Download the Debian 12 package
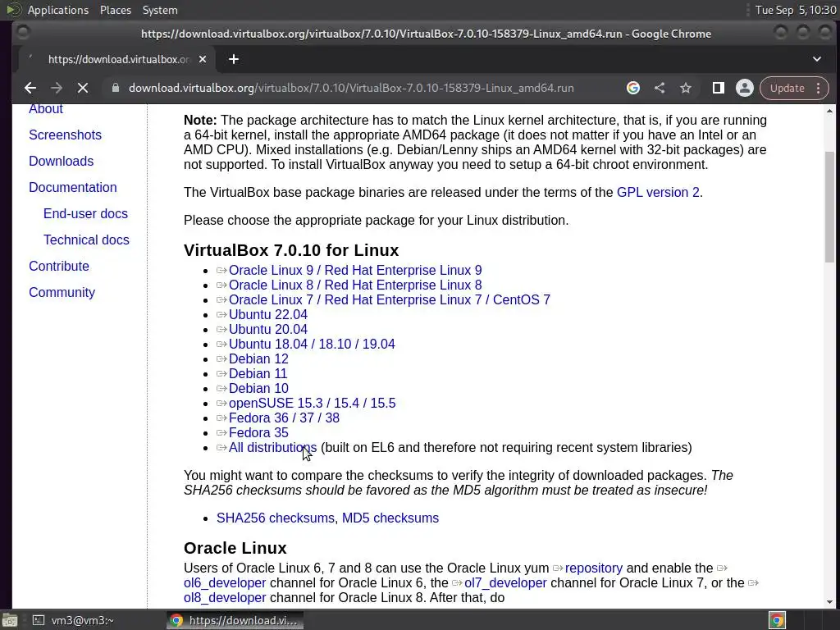Image resolution: width=840 pixels, height=630 pixels. [x=258, y=359]
